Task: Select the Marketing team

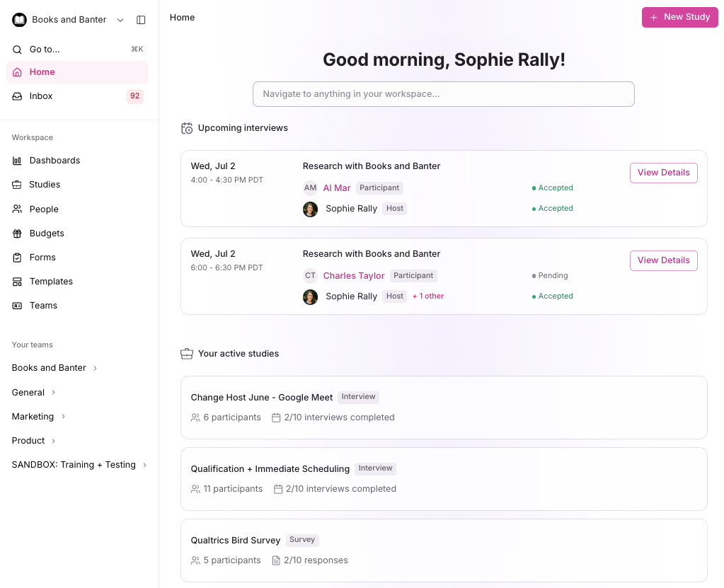Action: 33,416
